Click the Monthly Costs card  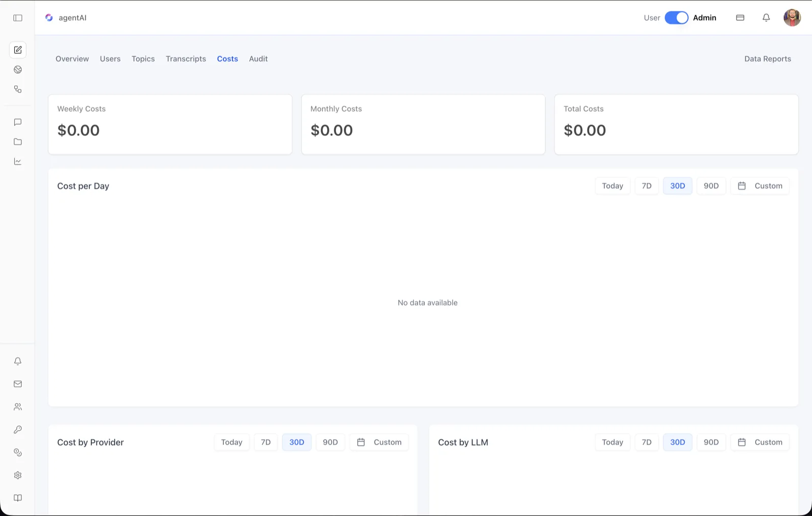(x=423, y=124)
